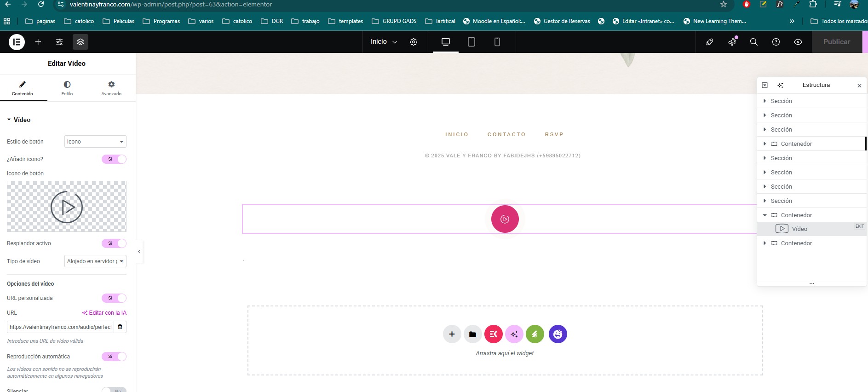This screenshot has width=868, height=392.
Task: Turn off Reproducción automática switch
Action: (114, 357)
